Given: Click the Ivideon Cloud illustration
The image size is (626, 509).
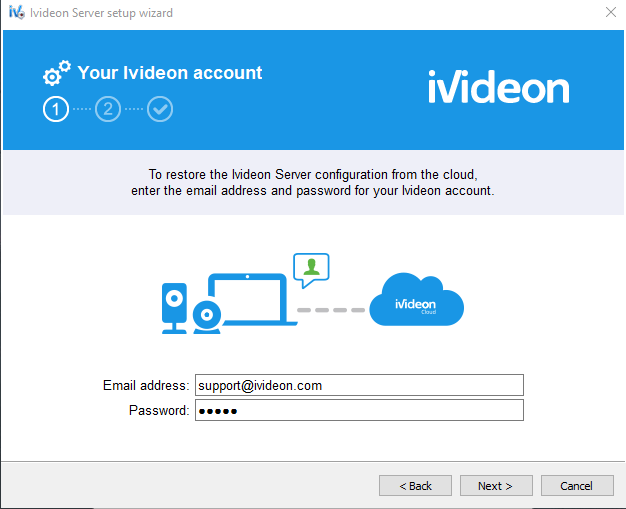Looking at the screenshot, I should 416,299.
